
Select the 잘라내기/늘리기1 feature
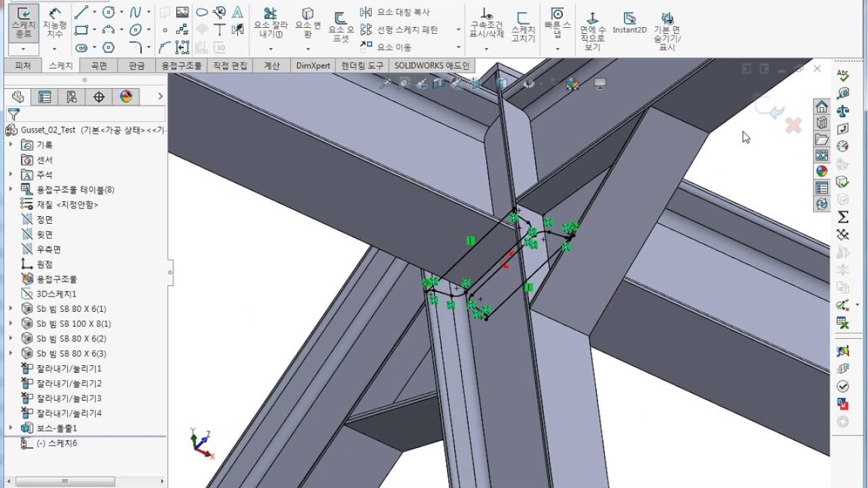point(68,369)
